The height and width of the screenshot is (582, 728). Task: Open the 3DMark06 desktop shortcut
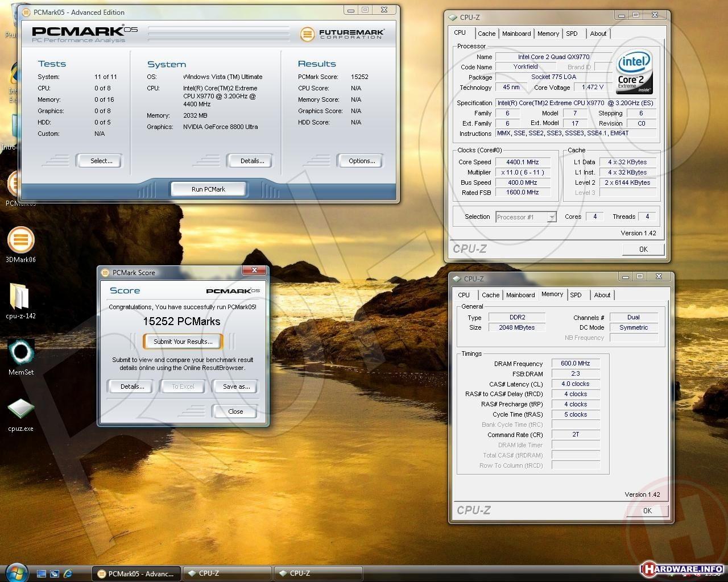tap(20, 240)
